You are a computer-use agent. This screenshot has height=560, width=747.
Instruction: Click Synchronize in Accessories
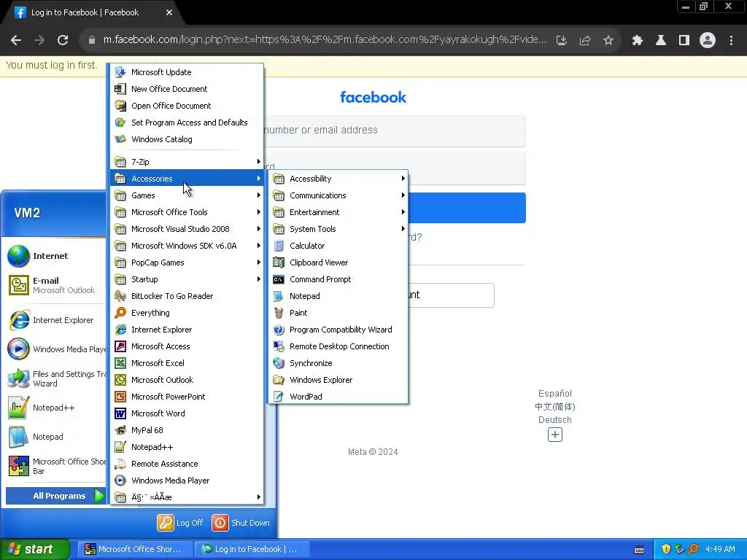coord(338,363)
